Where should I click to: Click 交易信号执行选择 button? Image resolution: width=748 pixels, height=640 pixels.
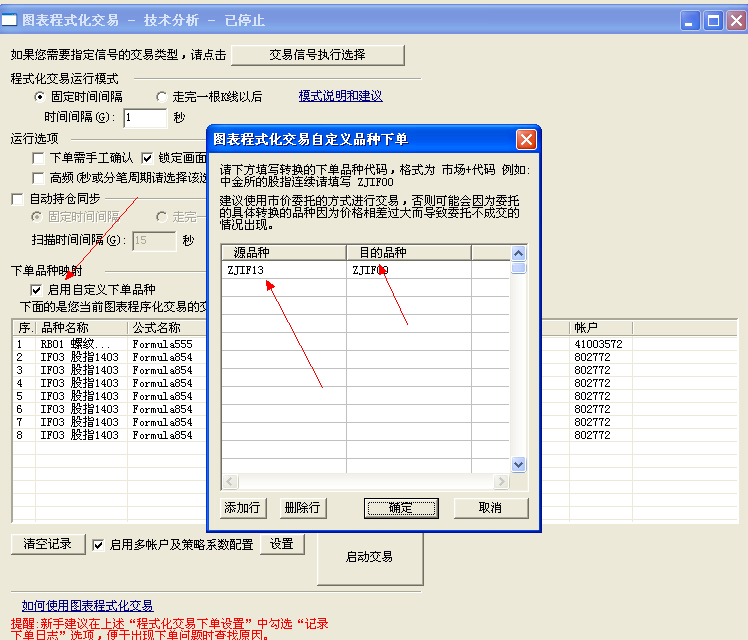tap(317, 55)
